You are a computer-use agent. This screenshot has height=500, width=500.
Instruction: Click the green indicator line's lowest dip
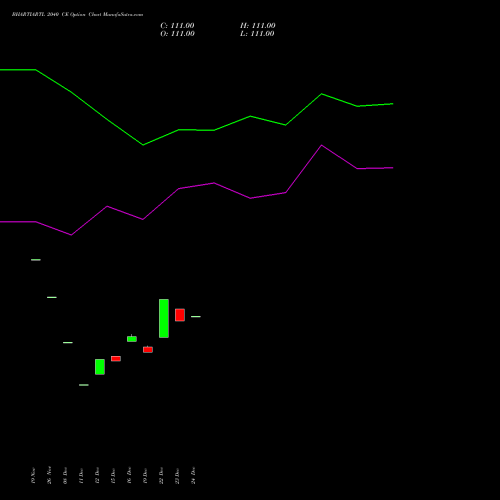[143, 145]
